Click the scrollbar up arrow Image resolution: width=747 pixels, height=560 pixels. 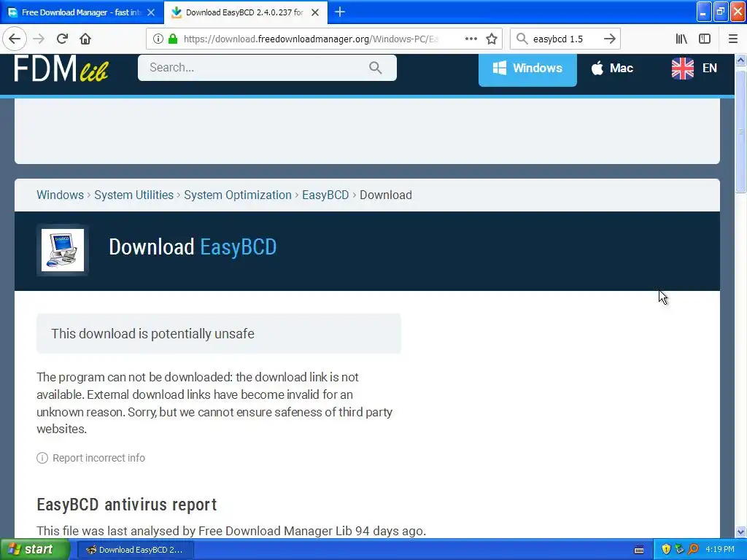[x=740, y=60]
